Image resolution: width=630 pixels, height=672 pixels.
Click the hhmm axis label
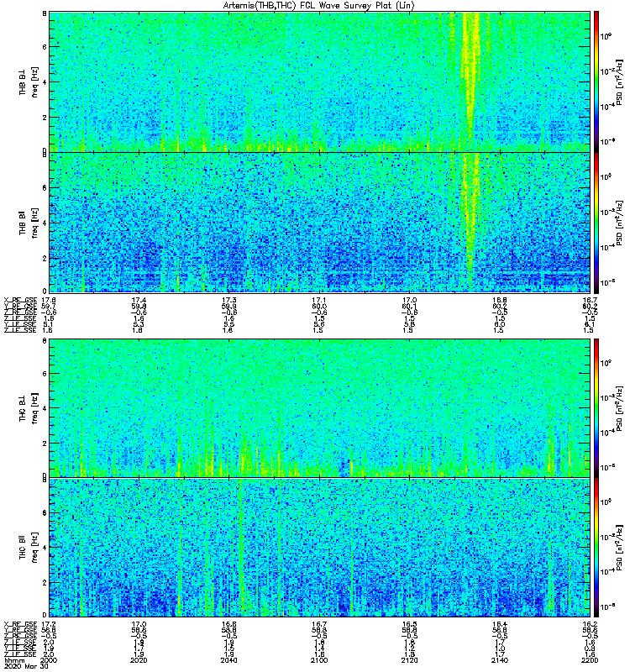pos(14,660)
